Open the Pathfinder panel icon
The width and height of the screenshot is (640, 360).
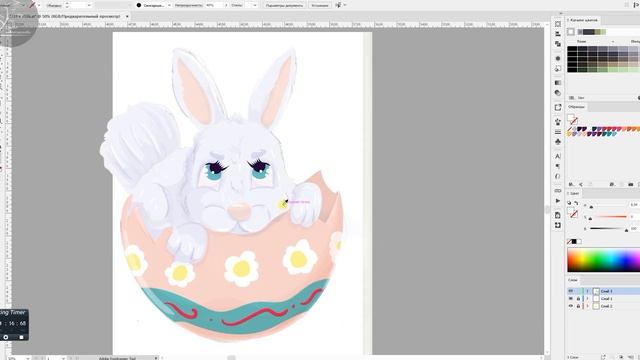pos(558,44)
